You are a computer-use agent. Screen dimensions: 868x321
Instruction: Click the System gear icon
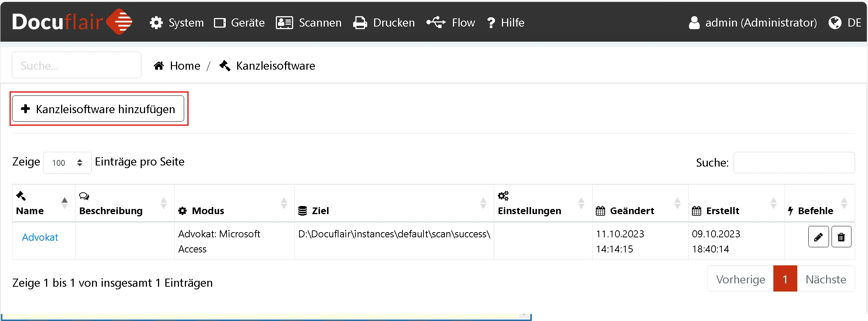[156, 22]
